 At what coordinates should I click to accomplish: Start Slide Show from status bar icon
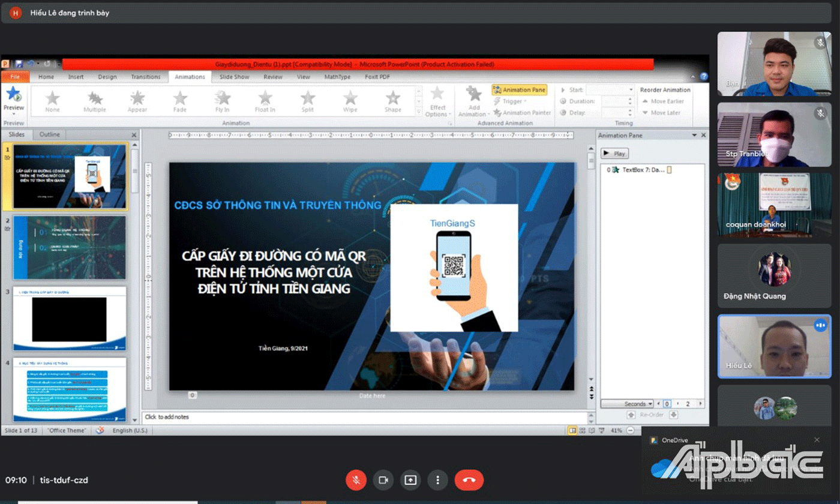coord(601,430)
